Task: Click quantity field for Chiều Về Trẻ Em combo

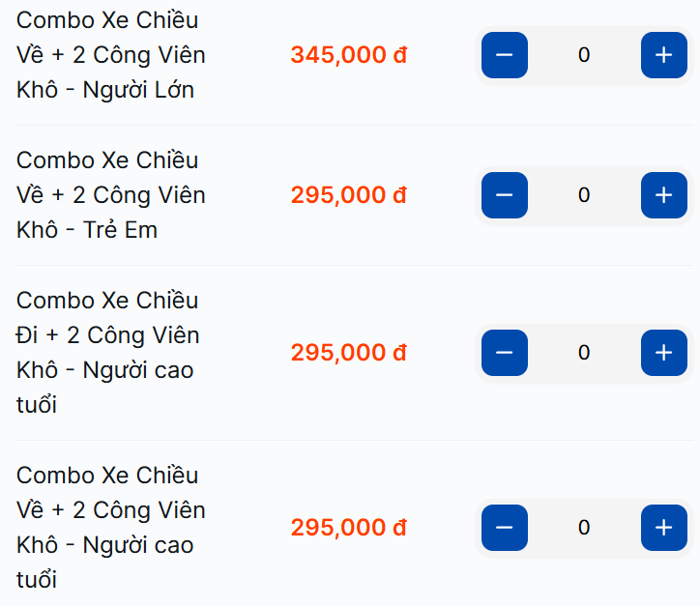Action: (584, 195)
